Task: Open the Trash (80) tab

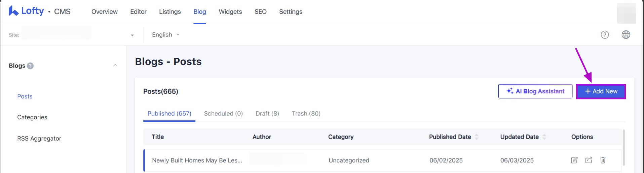Action: [306, 114]
